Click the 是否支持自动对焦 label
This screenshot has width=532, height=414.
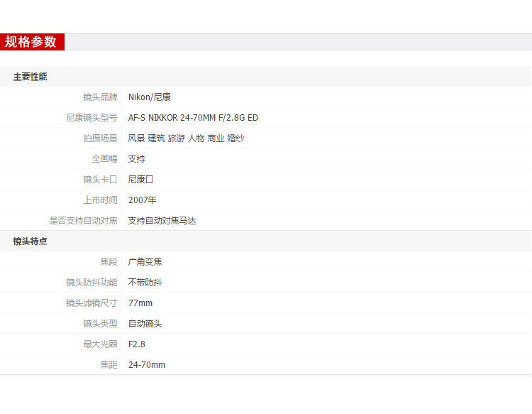click(83, 221)
